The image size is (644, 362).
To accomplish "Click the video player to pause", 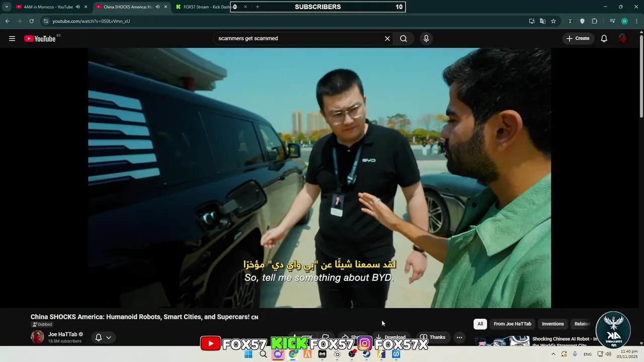I will pyautogui.click(x=319, y=177).
